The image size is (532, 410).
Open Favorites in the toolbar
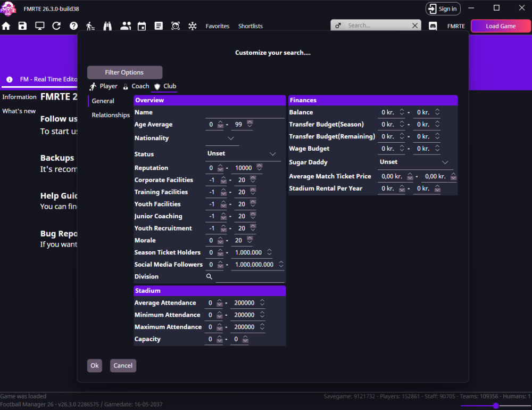pyautogui.click(x=218, y=26)
